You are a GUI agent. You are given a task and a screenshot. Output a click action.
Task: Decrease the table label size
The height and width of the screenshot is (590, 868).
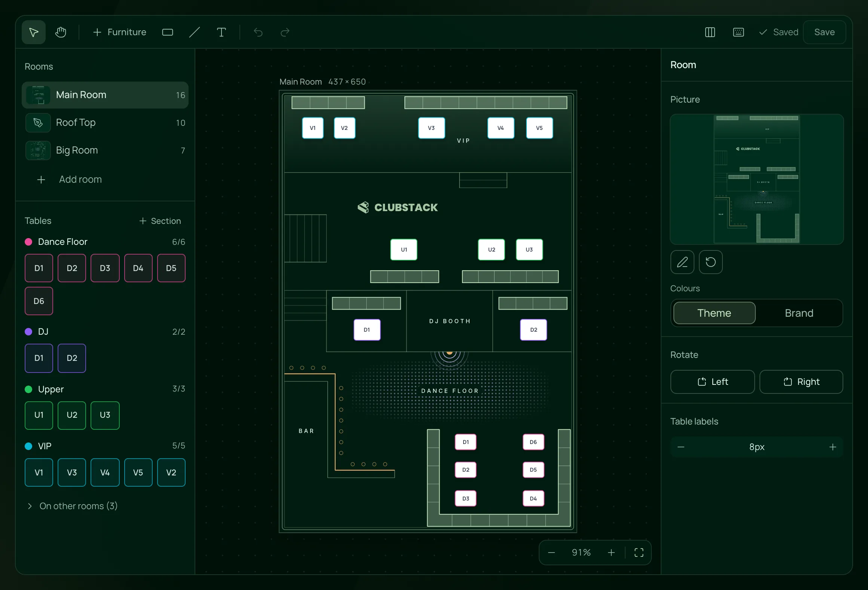click(681, 447)
